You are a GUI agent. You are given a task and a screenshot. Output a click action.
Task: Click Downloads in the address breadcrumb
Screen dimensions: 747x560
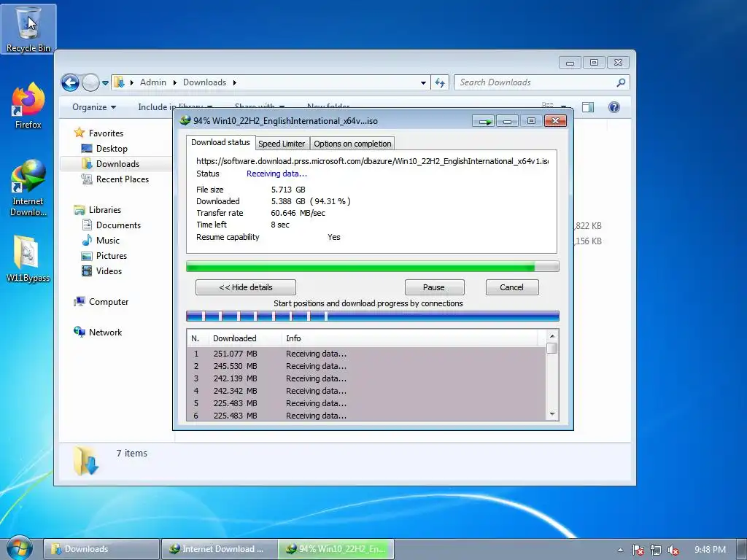pos(204,82)
